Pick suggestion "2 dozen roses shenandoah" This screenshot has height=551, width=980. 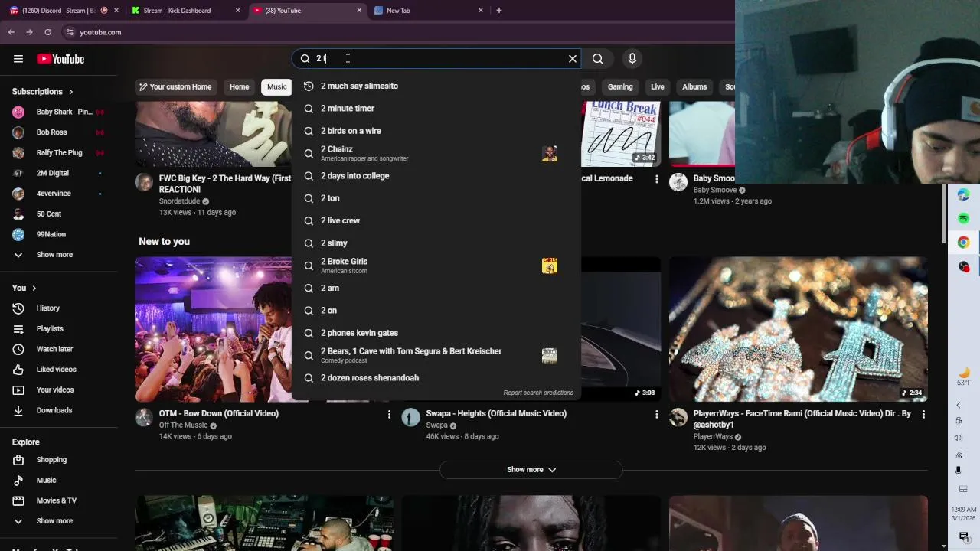[435, 378]
